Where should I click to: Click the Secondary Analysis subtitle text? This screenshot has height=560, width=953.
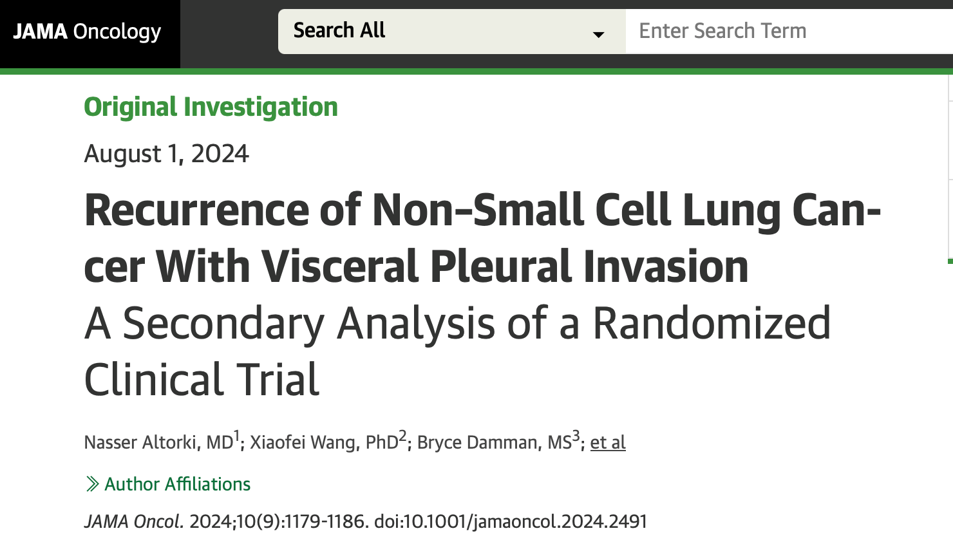click(457, 351)
